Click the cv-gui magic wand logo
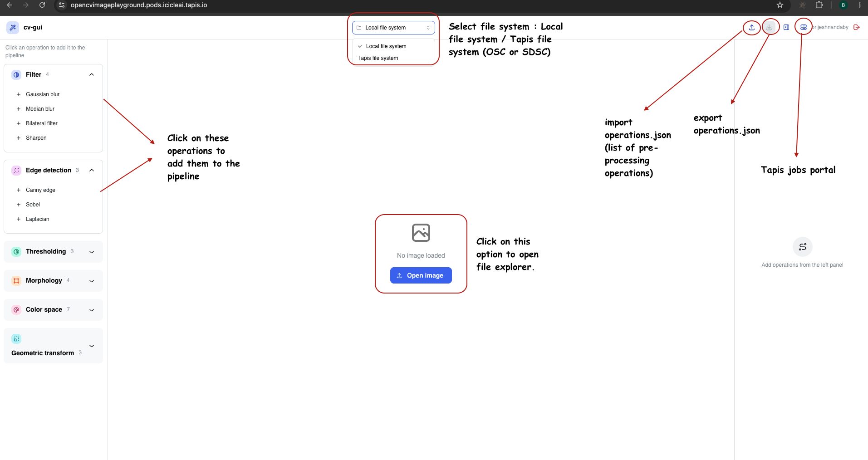This screenshot has height=460, width=868. (x=13, y=27)
